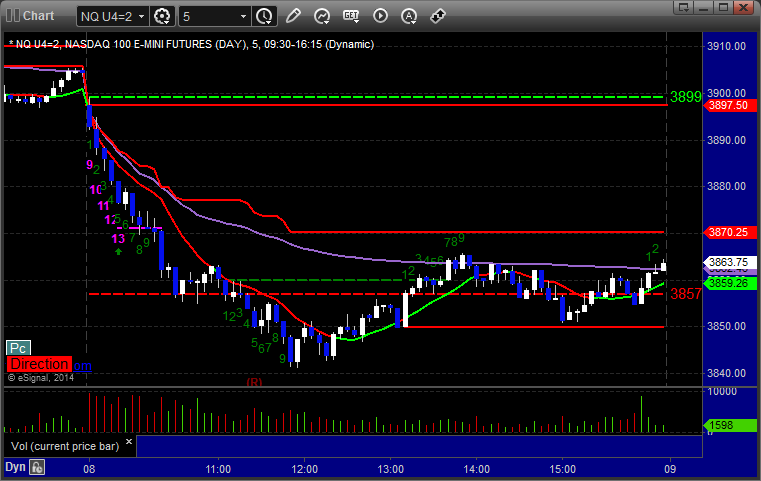Click the red 3857 line label
Screen dimensions: 761x481
pyautogui.click(x=685, y=294)
